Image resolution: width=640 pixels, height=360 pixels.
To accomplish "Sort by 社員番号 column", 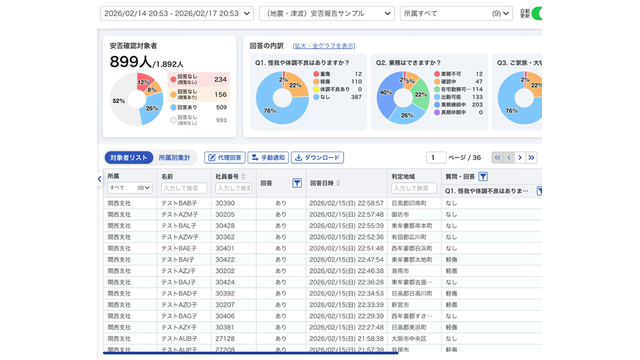I will (x=243, y=176).
